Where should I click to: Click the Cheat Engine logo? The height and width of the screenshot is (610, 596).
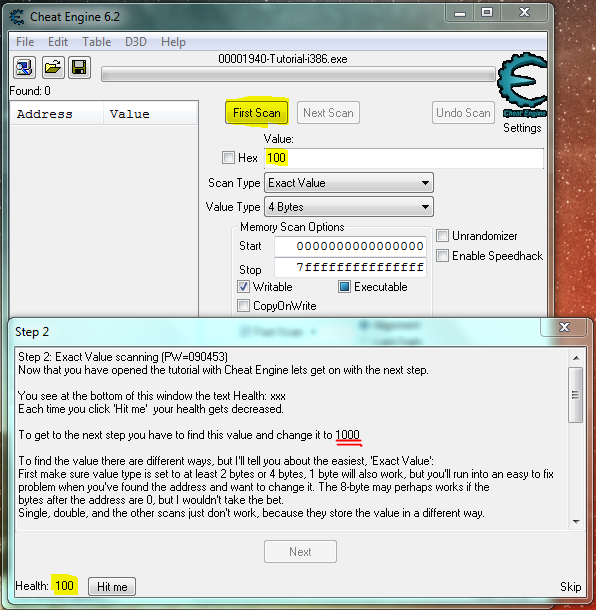tap(522, 85)
